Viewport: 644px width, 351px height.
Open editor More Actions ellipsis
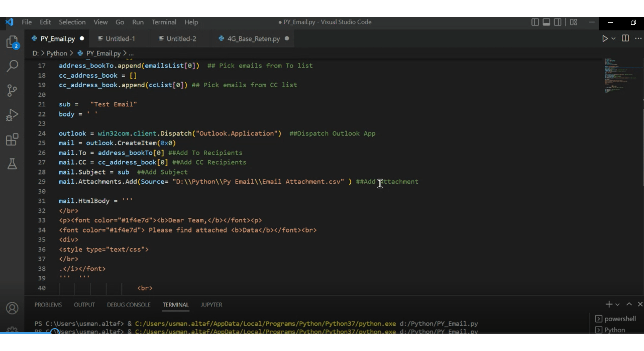click(638, 39)
